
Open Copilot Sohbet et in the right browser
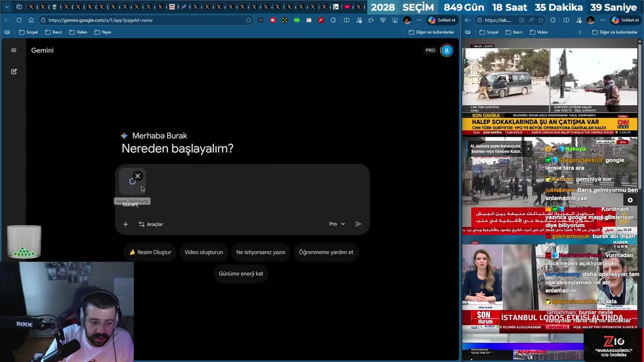pyautogui.click(x=625, y=20)
